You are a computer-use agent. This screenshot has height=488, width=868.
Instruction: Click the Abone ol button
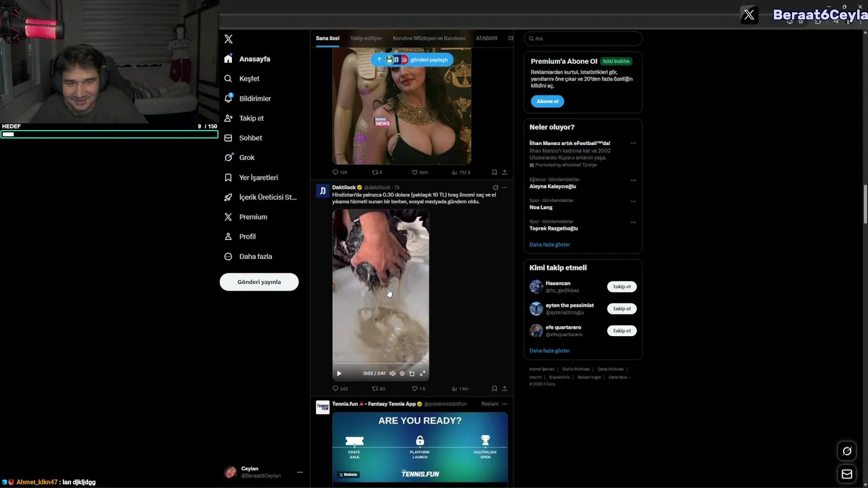(x=547, y=101)
